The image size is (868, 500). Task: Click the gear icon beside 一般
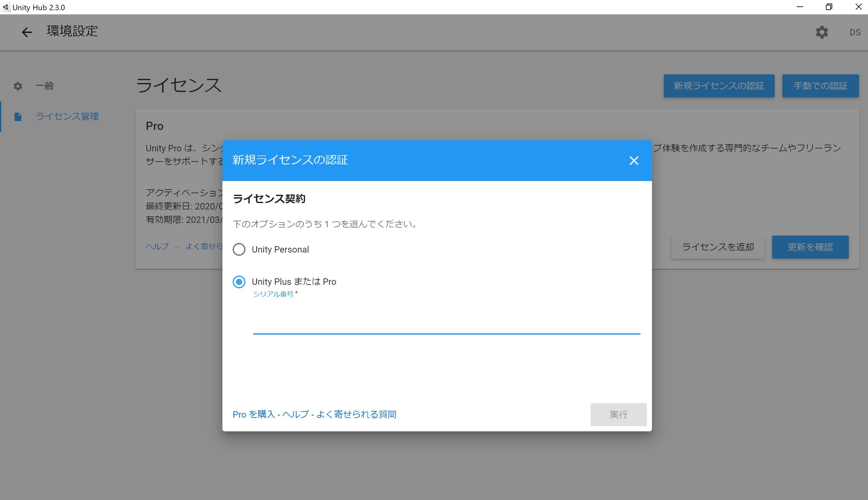coord(18,86)
